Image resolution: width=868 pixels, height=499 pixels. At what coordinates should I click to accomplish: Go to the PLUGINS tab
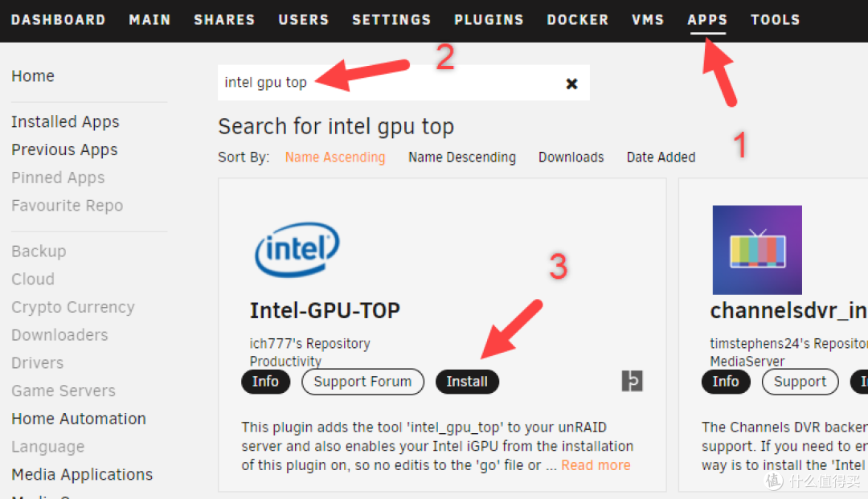tap(489, 20)
